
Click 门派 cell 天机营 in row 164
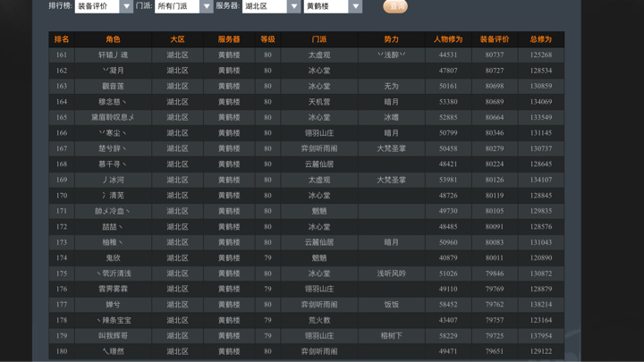click(x=319, y=102)
